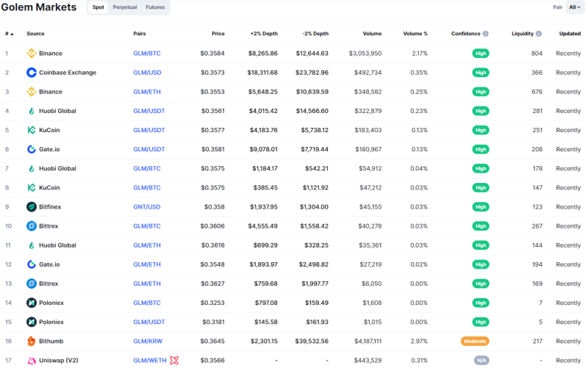
Task: Click the KuCoin logo in row 8
Action: 32,187
